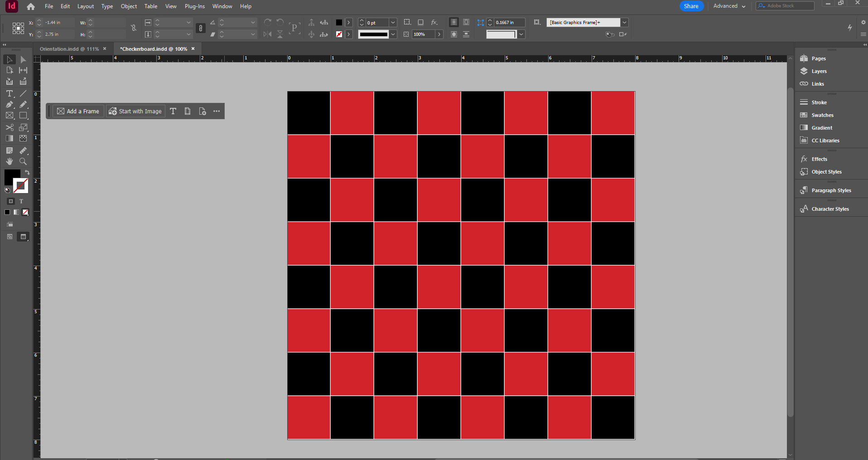Swap fill and stroke colors
Image resolution: width=868 pixels, height=460 pixels.
click(27, 172)
